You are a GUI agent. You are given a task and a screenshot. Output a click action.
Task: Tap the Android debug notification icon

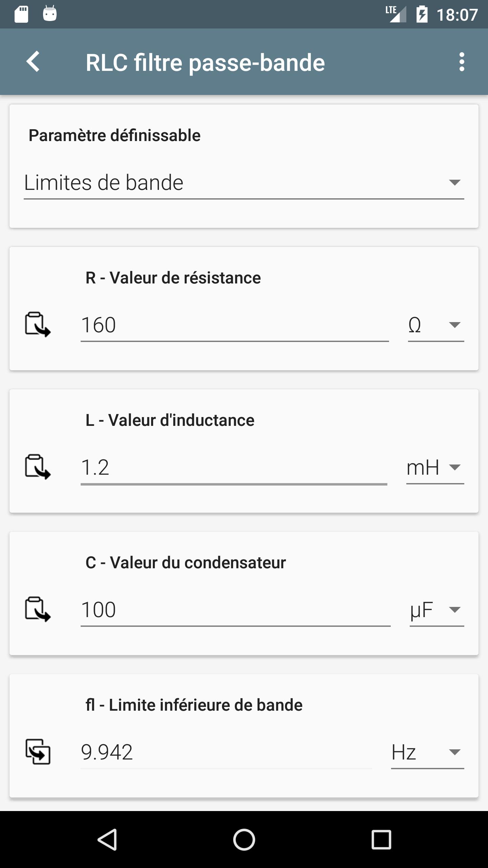pyautogui.click(x=50, y=14)
